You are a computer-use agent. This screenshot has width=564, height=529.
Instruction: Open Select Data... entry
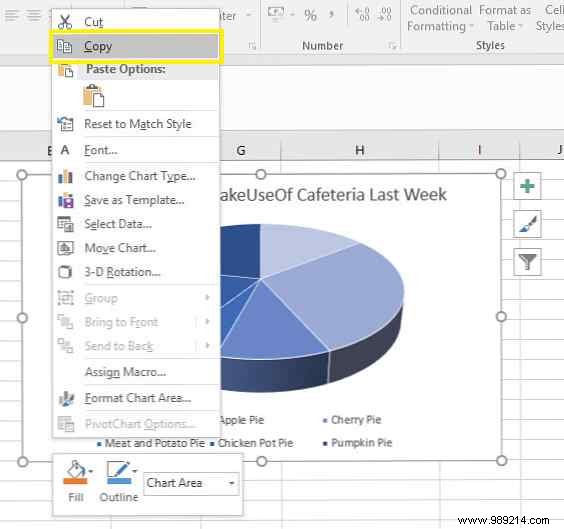pos(136,224)
